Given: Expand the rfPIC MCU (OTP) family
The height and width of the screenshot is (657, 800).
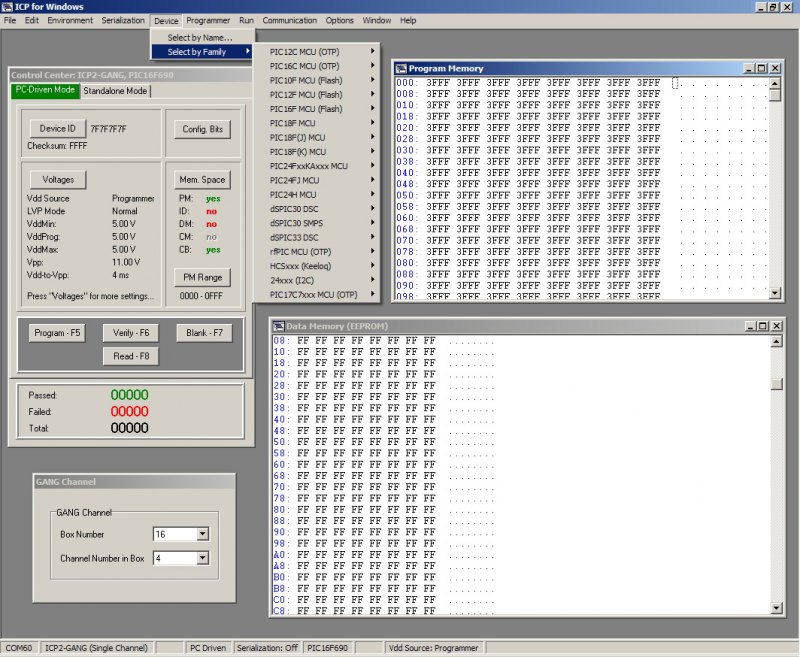Looking at the screenshot, I should coord(316,251).
